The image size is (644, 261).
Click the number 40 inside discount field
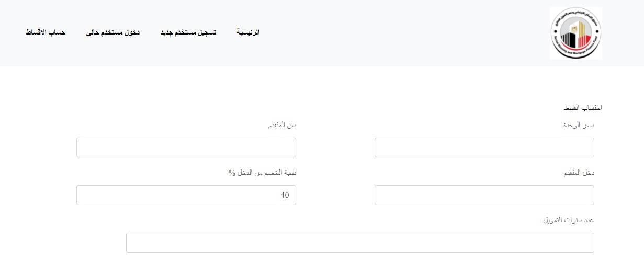tap(285, 195)
